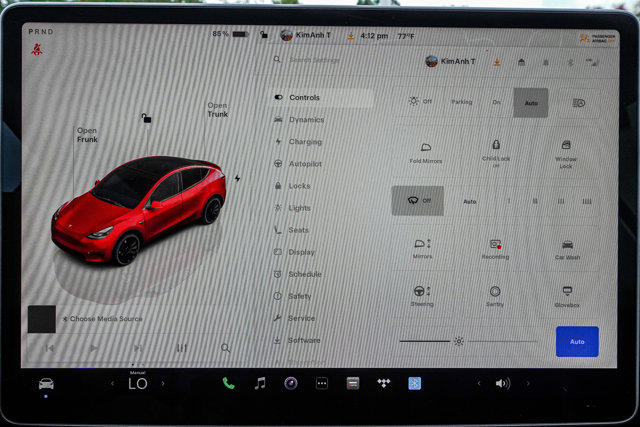640x427 pixels.
Task: Toggle Fold Mirrors
Action: click(426, 153)
